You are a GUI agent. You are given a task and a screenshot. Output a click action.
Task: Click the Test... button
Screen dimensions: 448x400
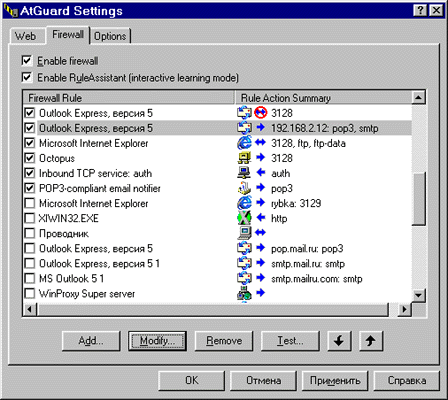point(290,341)
